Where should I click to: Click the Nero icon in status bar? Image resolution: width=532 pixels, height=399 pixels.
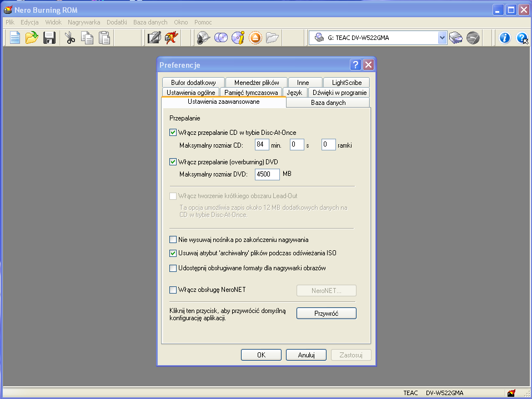pos(511,393)
